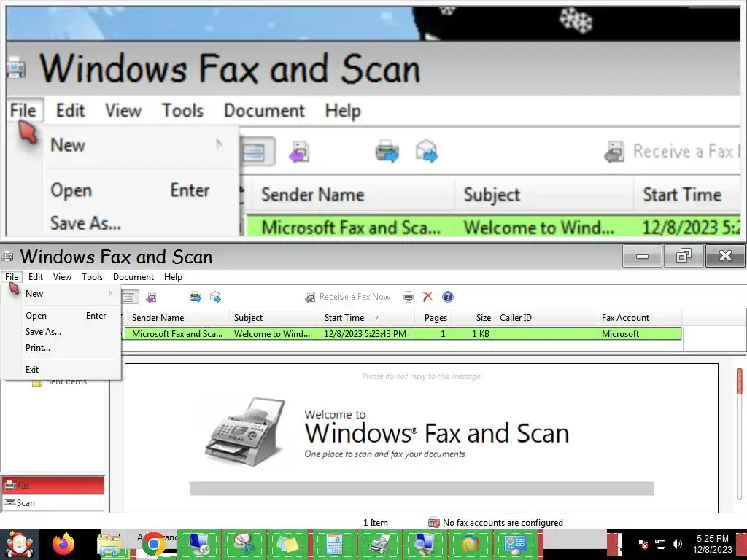Click the '12/8/2023 5:23:43 PM' start time cell
The height and width of the screenshot is (560, 747).
(x=365, y=334)
